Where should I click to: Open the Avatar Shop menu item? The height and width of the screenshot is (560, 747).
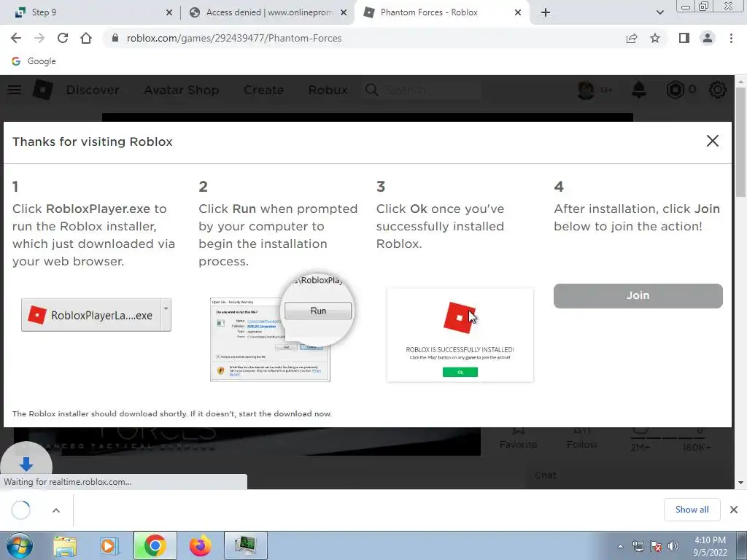pos(182,90)
